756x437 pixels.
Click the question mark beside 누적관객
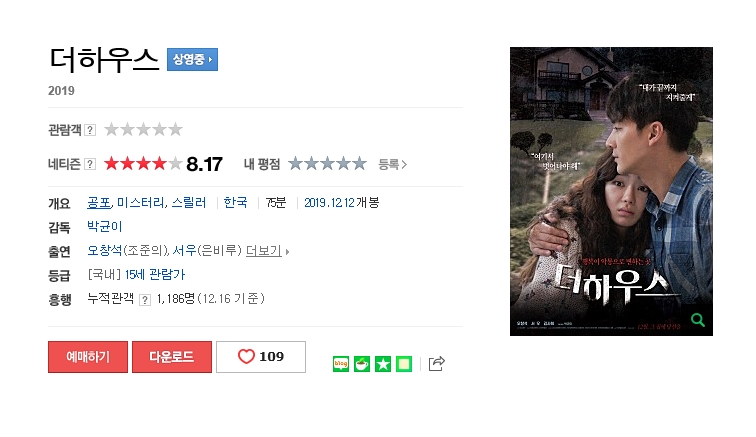click(x=145, y=300)
